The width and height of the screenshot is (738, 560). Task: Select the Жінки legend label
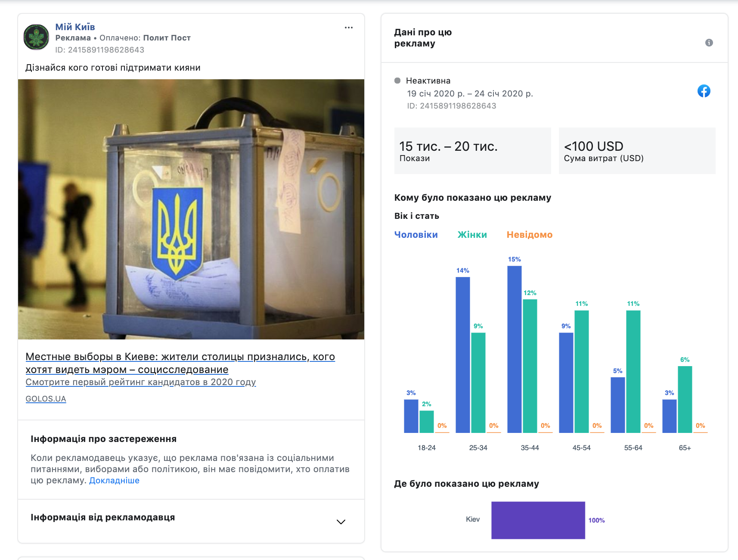pos(472,235)
